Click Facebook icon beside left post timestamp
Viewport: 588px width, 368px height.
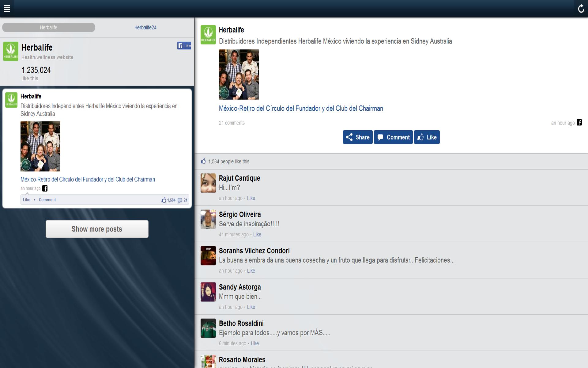[45, 188]
